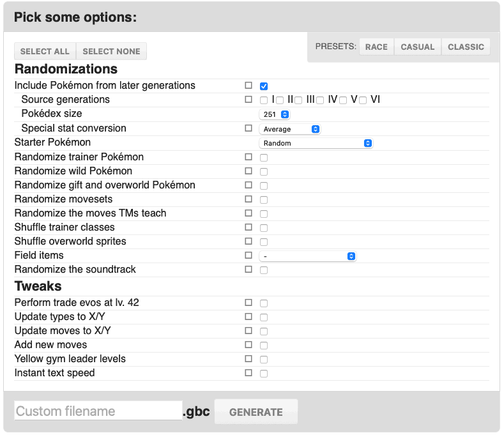Tick rounded checkbox for Update types to X/Y
The image size is (504, 435).
click(x=264, y=317)
